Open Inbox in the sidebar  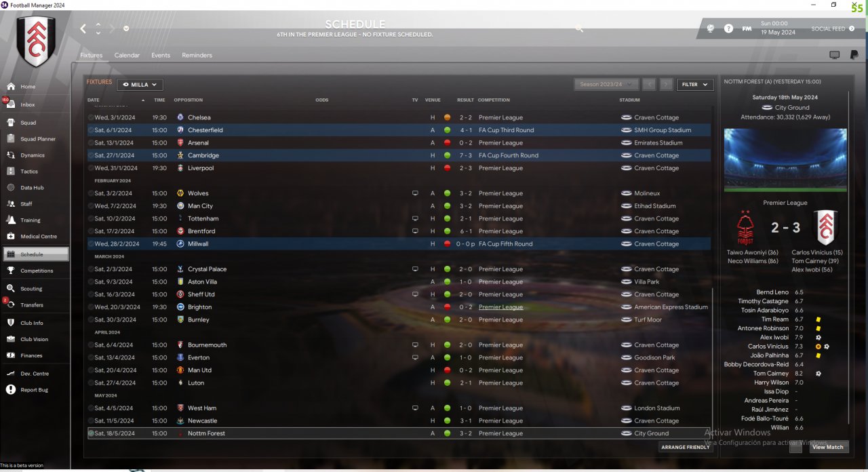click(x=35, y=104)
